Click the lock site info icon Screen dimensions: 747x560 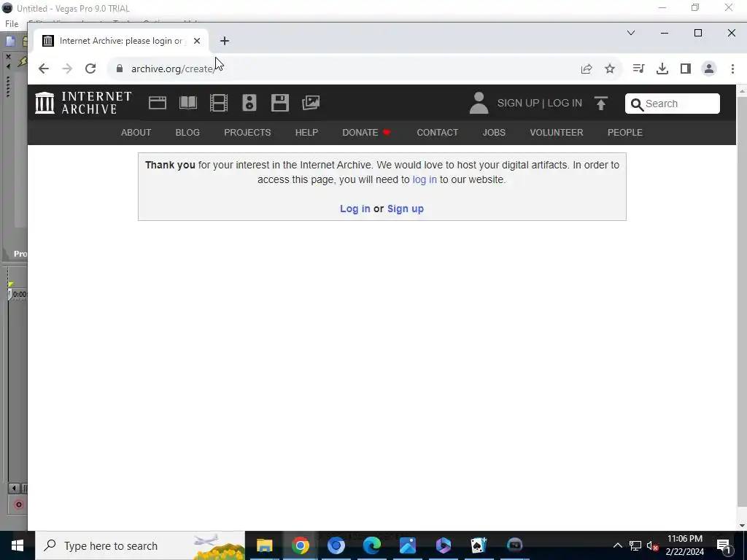[x=120, y=69]
